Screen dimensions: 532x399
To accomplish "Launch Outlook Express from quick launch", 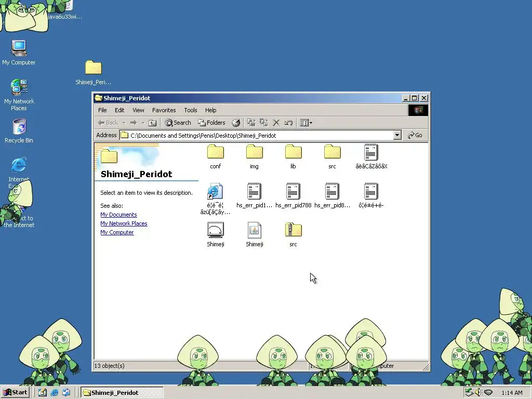I will pyautogui.click(x=66, y=393).
